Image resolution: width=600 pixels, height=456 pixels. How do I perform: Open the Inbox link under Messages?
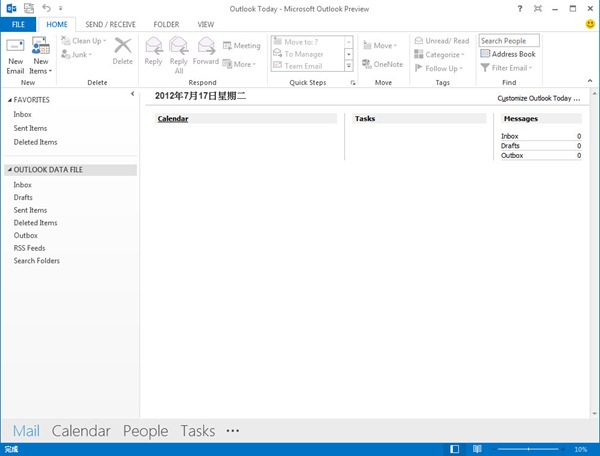click(510, 136)
